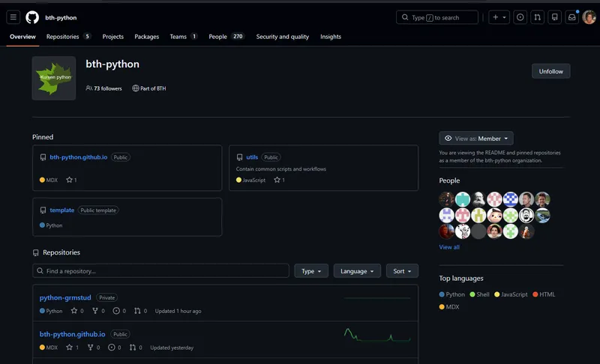Switch to the Repositories tab
The width and height of the screenshot is (600, 364).
pos(68,37)
